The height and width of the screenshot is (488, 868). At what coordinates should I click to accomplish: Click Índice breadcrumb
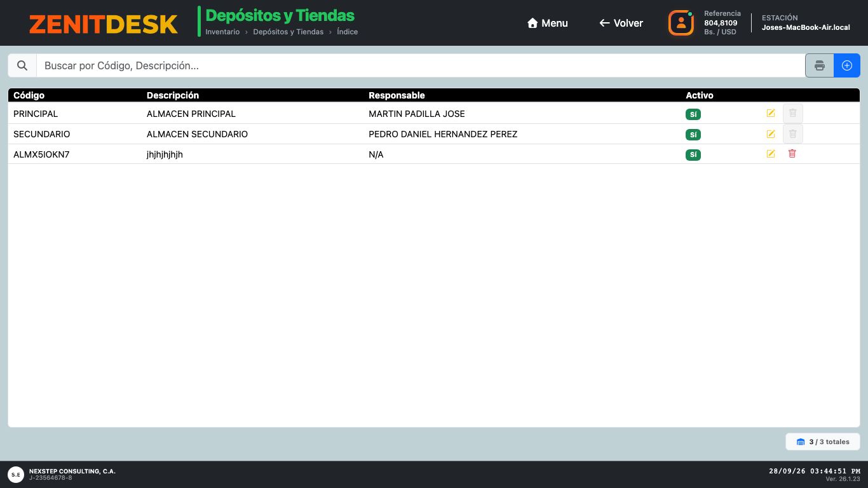(x=348, y=32)
